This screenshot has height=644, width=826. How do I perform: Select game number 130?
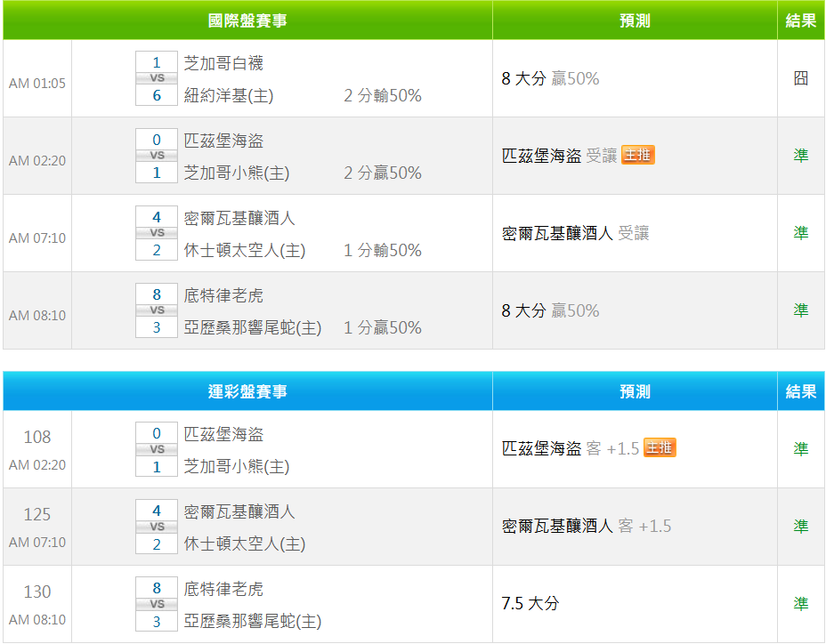[37, 592]
